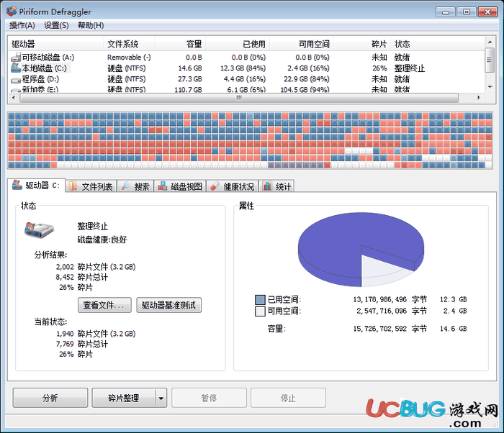This screenshot has width=504, height=433.
Task: Open the 帮助(H) menu
Action: 91,25
